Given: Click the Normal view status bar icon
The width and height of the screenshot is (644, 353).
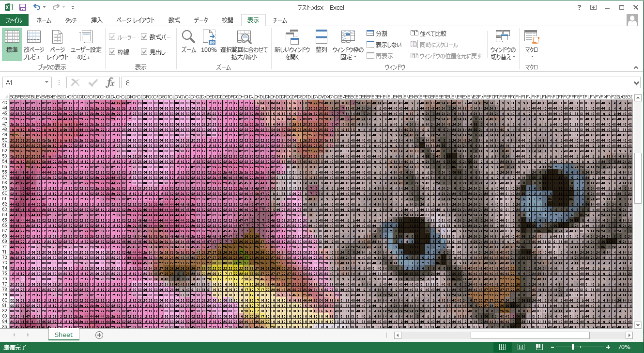Looking at the screenshot, I should [x=502, y=347].
